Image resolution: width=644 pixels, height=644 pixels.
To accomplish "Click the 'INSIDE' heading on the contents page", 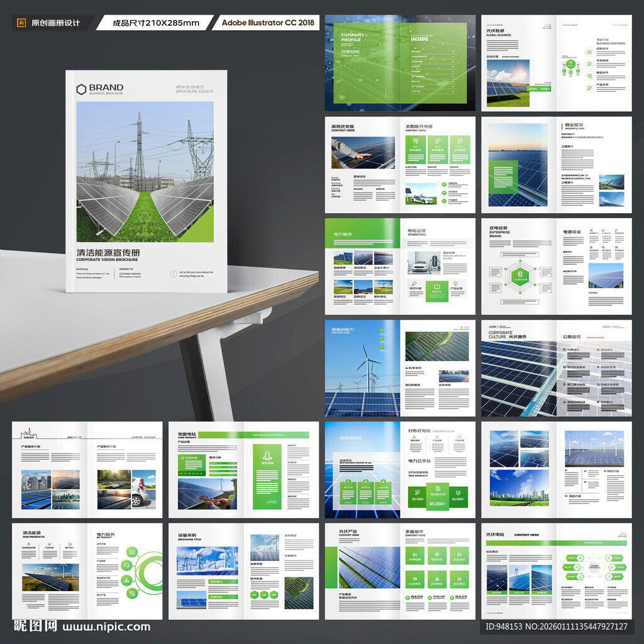I will pos(419,40).
